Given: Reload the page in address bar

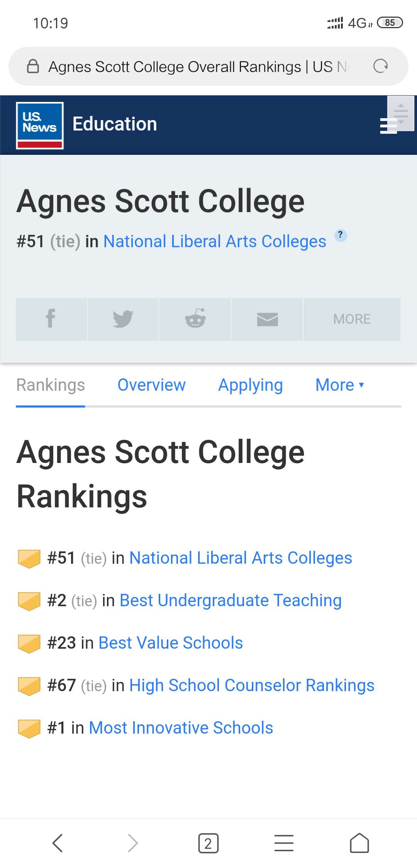Looking at the screenshot, I should coord(380,66).
